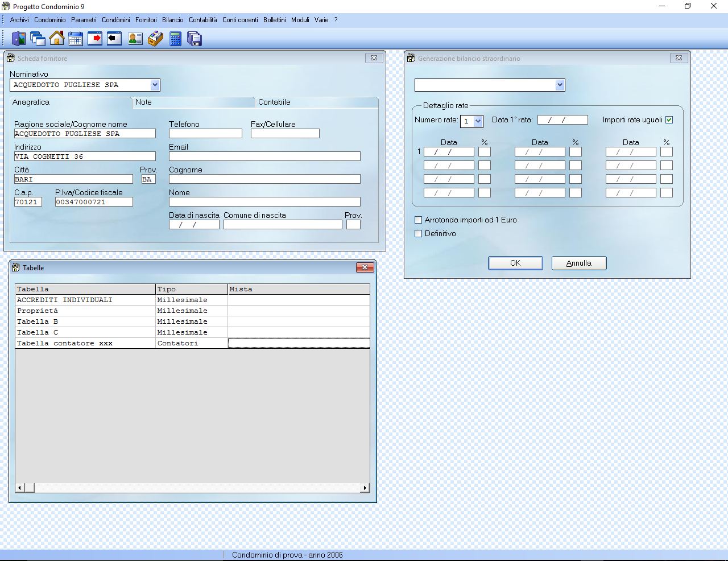
Task: Open the ? help menu
Action: 336,20
